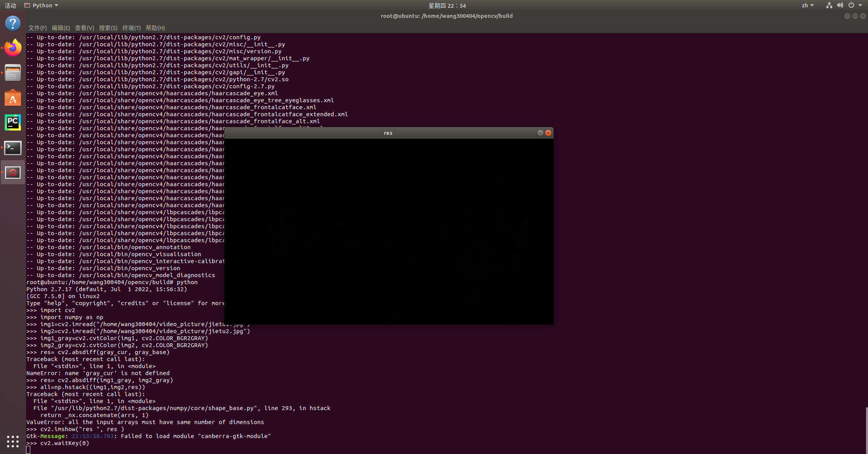Select the res window dock icon
The image size is (868, 454).
(x=13, y=173)
